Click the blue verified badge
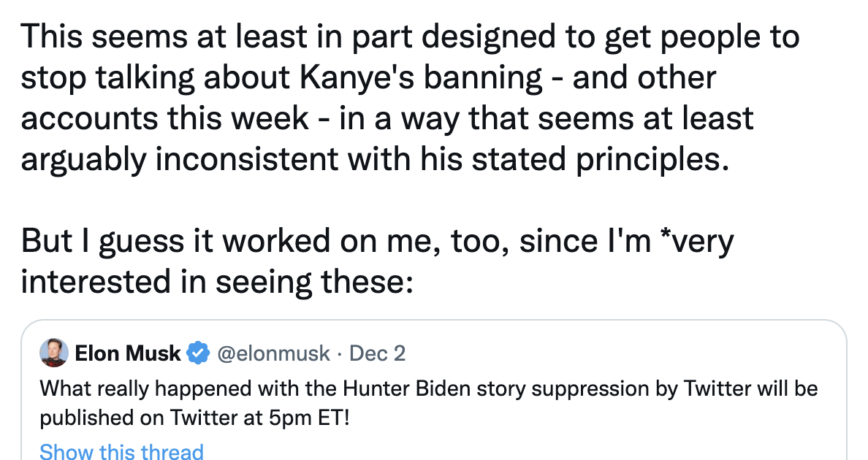The image size is (868, 460). coord(198,353)
